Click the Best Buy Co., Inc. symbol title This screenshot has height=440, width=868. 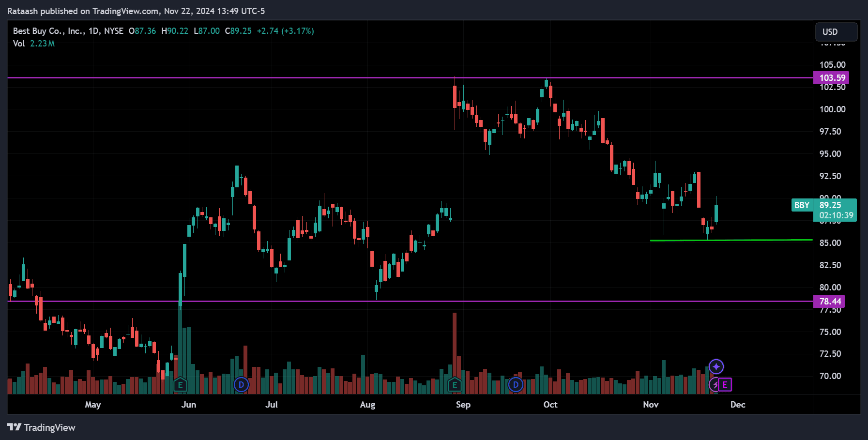click(x=48, y=31)
